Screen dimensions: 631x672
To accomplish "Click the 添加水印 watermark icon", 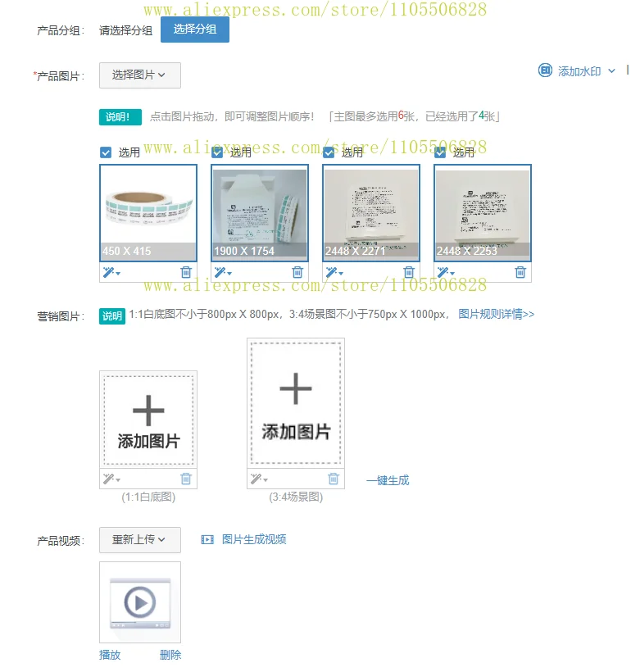I will pos(545,70).
